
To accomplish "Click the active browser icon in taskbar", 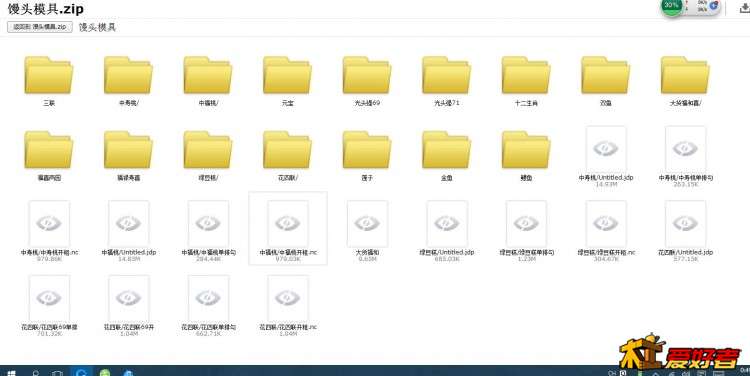I will pyautogui.click(x=81, y=371).
